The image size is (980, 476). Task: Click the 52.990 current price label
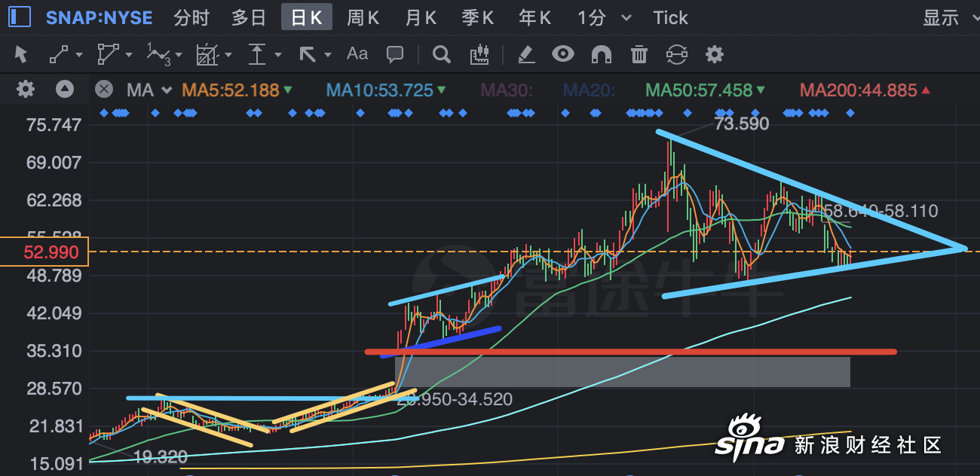[44, 252]
